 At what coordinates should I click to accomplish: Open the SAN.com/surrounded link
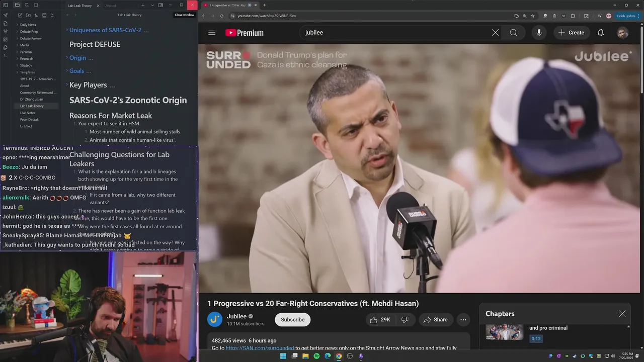tap(260, 348)
